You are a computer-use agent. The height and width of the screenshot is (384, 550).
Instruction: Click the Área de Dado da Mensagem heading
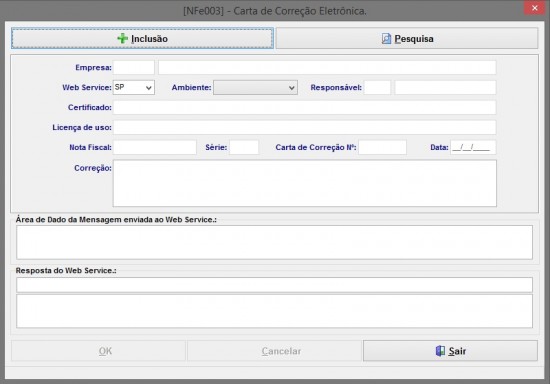point(116,220)
